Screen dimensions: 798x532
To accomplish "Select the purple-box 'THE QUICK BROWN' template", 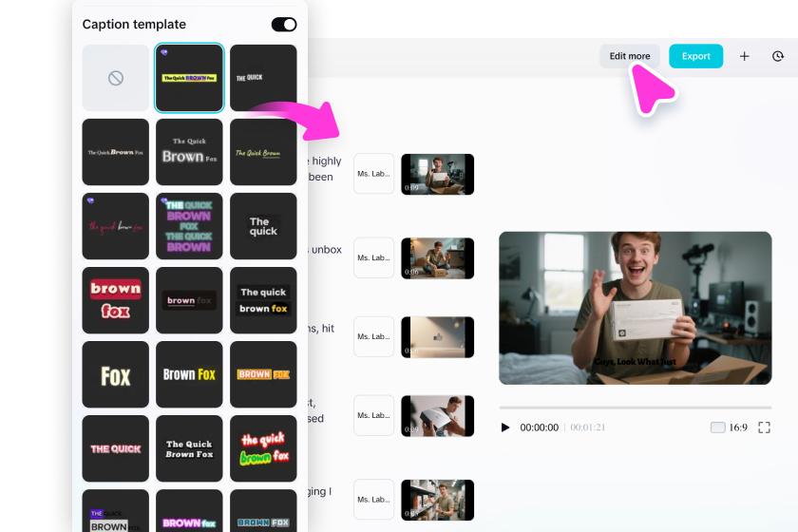I will pos(116,511).
